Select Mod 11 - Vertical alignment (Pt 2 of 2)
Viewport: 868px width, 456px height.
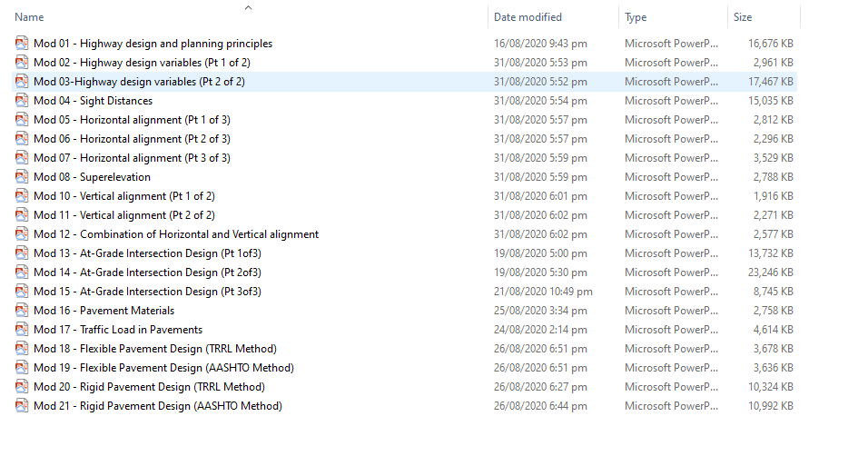tap(124, 215)
